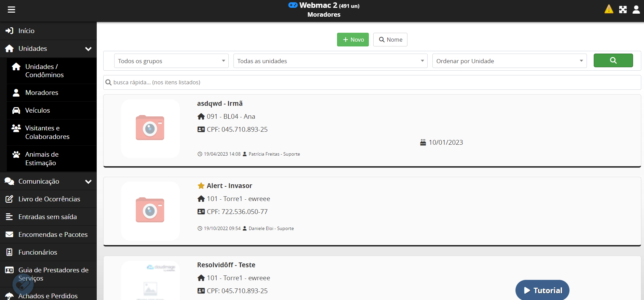Click the green Novo button
This screenshot has width=644, height=300.
(x=353, y=40)
